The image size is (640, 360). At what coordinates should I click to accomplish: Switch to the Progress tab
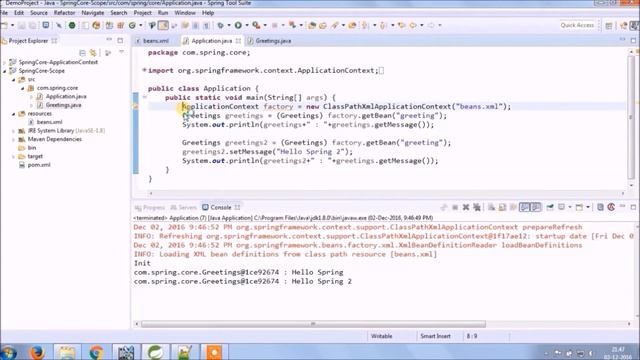pyautogui.click(x=150, y=207)
